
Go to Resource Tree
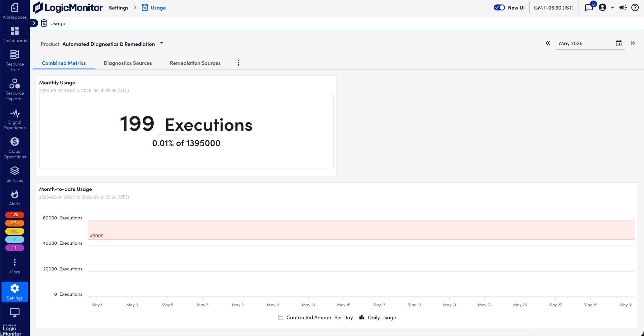pos(15,61)
